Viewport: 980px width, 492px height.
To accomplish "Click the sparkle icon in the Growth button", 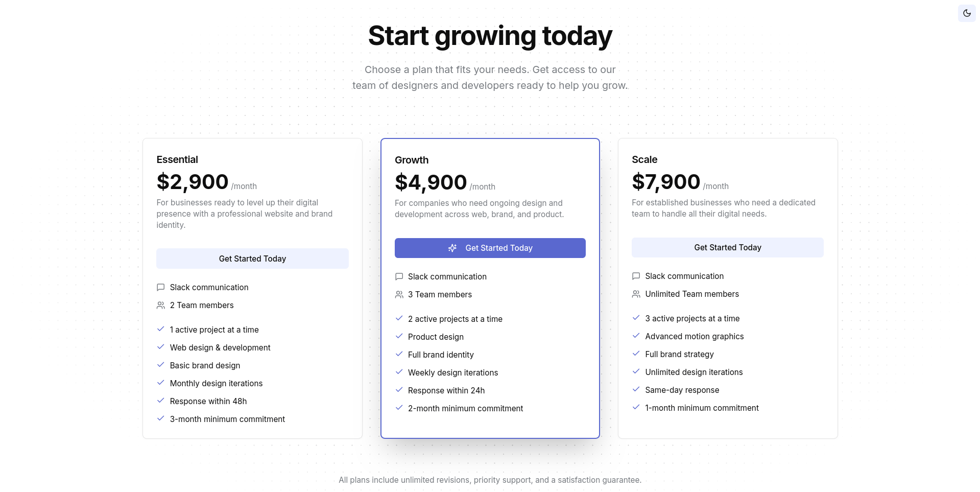I will tap(452, 248).
